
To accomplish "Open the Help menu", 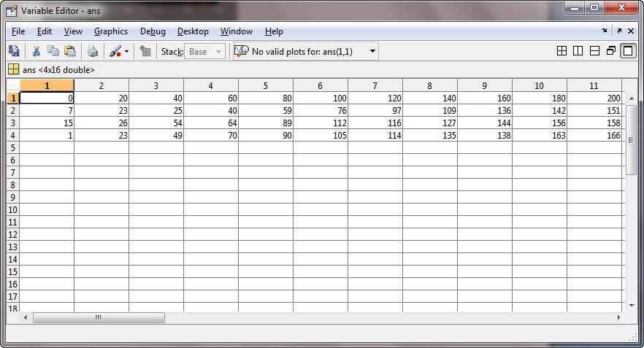I will click(x=274, y=31).
